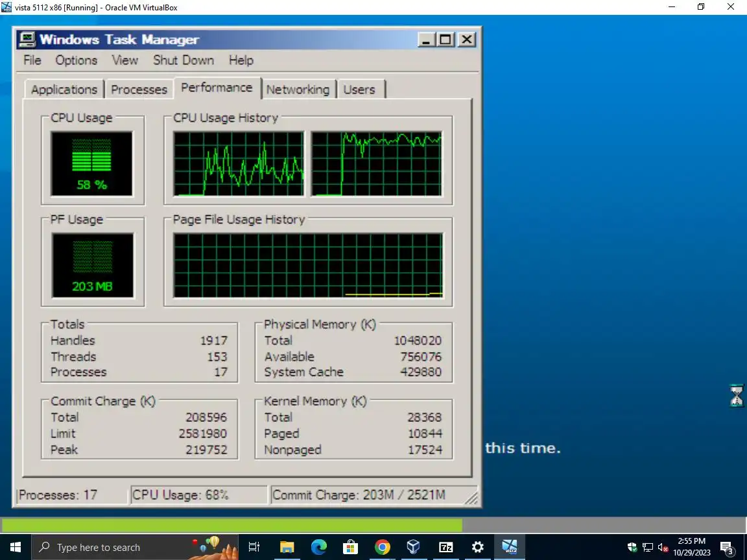Viewport: 747px width, 560px height.
Task: Open the Help menu
Action: pos(241,60)
